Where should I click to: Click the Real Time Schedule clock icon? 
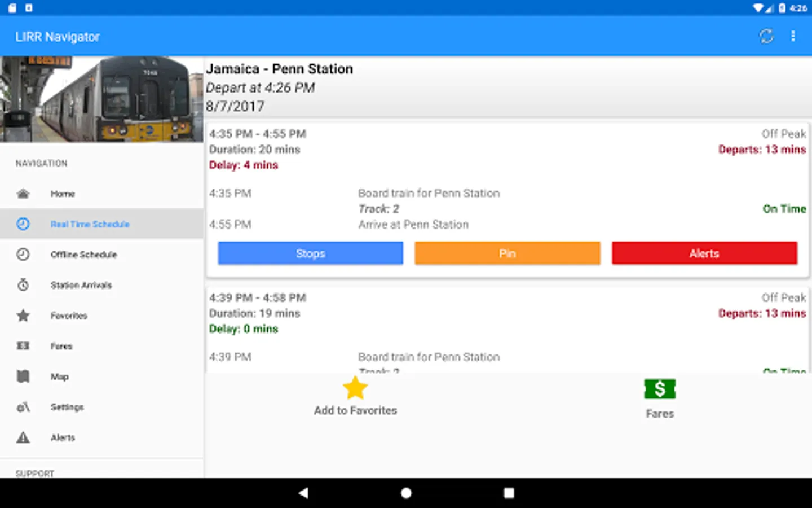click(x=23, y=224)
